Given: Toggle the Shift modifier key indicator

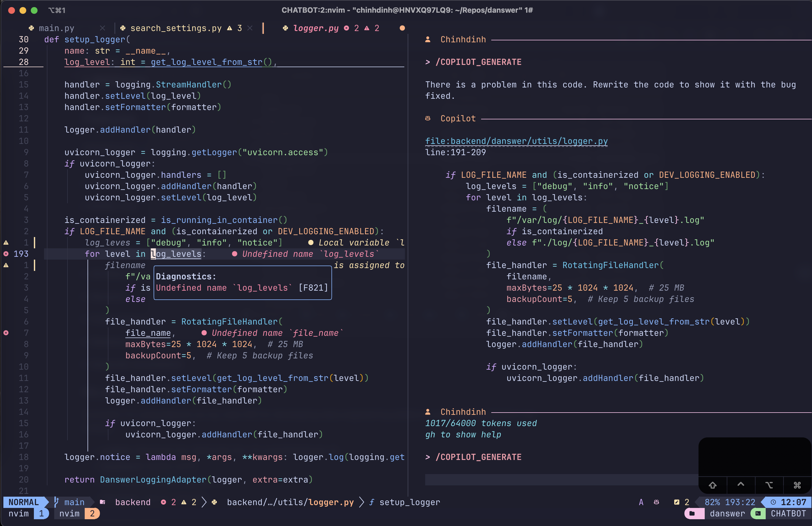Looking at the screenshot, I should click(712, 485).
